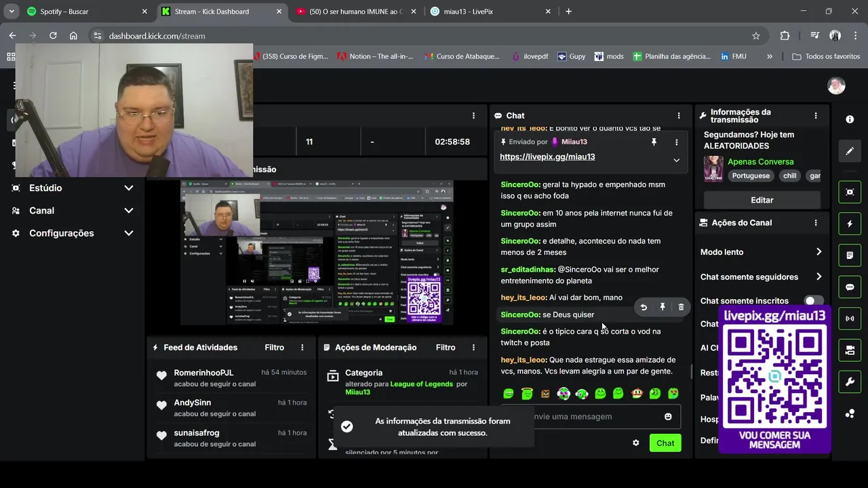868x488 pixels.
Task: Open the livepix.gg/miau13 pinned link
Action: point(547,157)
